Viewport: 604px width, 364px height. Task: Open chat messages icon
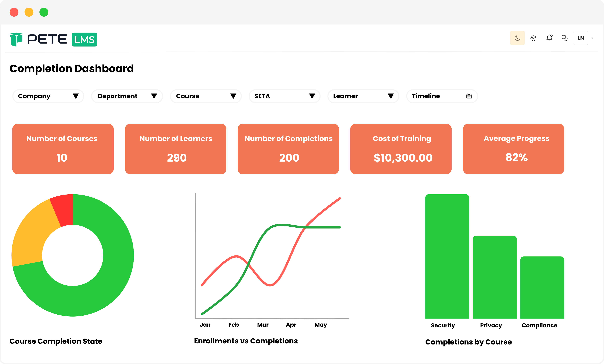(565, 38)
